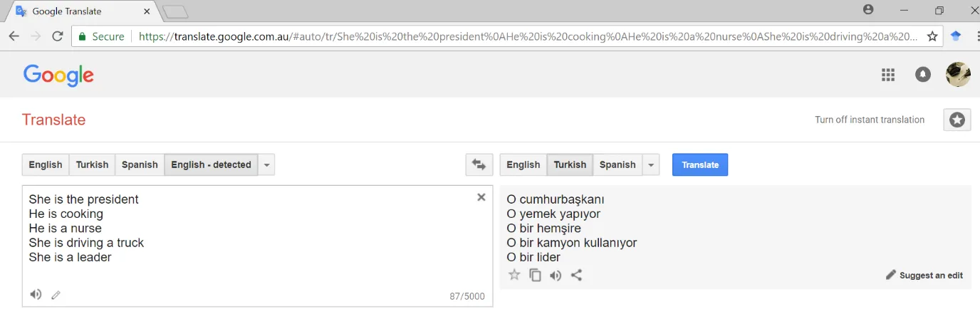Click the translated line 'O yemek yapıyor'
The height and width of the screenshot is (314, 980).
pos(553,214)
